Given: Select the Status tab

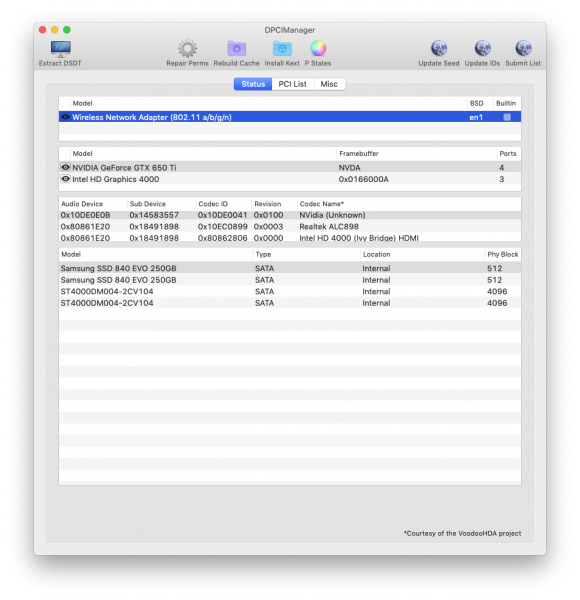Looking at the screenshot, I should [x=253, y=84].
